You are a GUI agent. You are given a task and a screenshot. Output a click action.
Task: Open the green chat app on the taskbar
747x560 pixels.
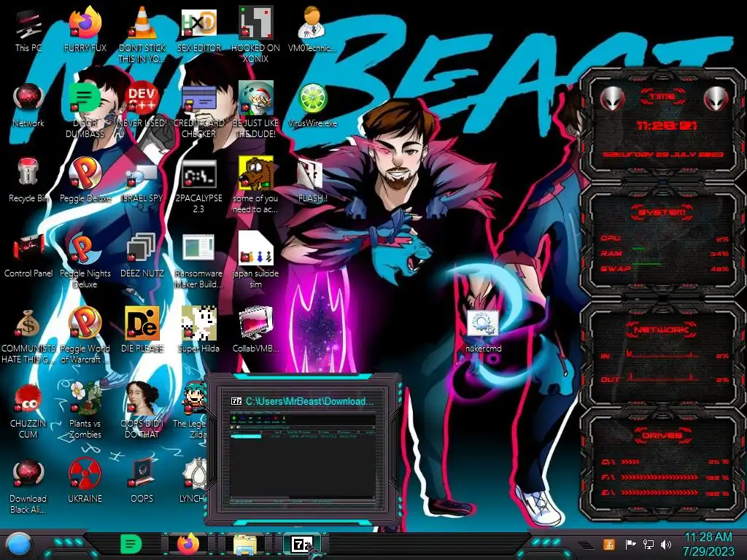(131, 544)
